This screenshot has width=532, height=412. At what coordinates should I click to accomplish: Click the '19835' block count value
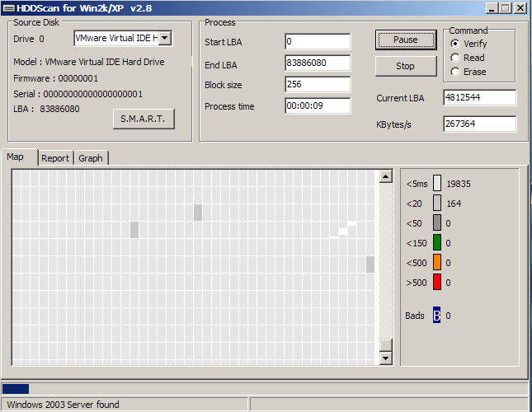coord(459,184)
